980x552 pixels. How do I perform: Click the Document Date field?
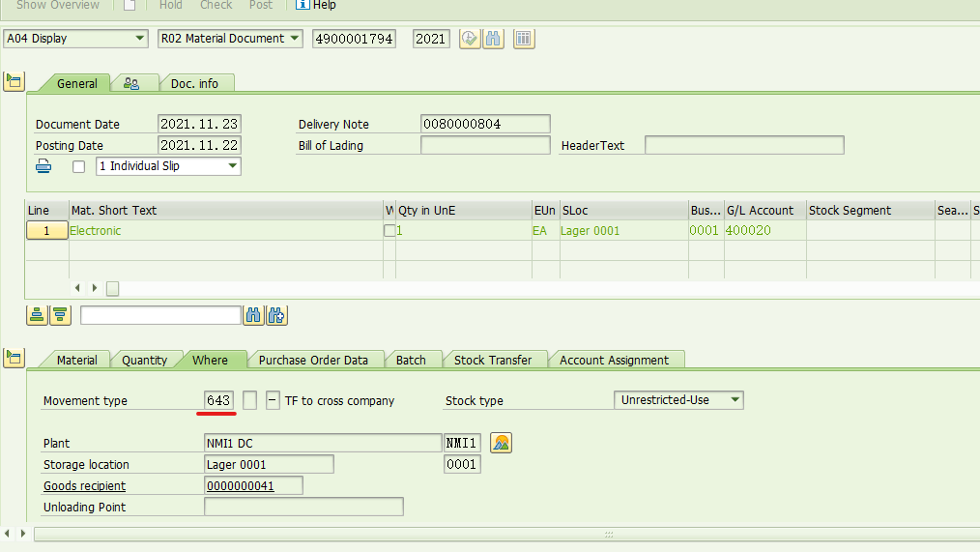pyautogui.click(x=199, y=124)
